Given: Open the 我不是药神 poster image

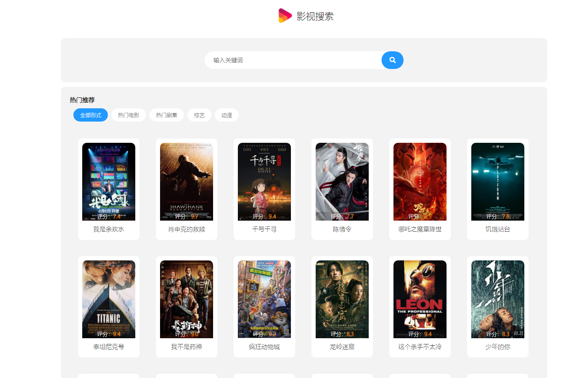Looking at the screenshot, I should tap(187, 299).
